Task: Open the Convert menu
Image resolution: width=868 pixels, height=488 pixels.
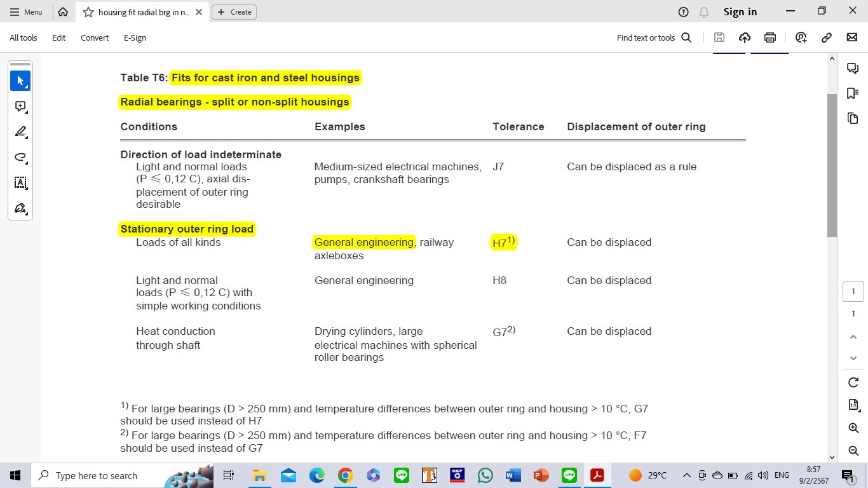Action: click(95, 37)
